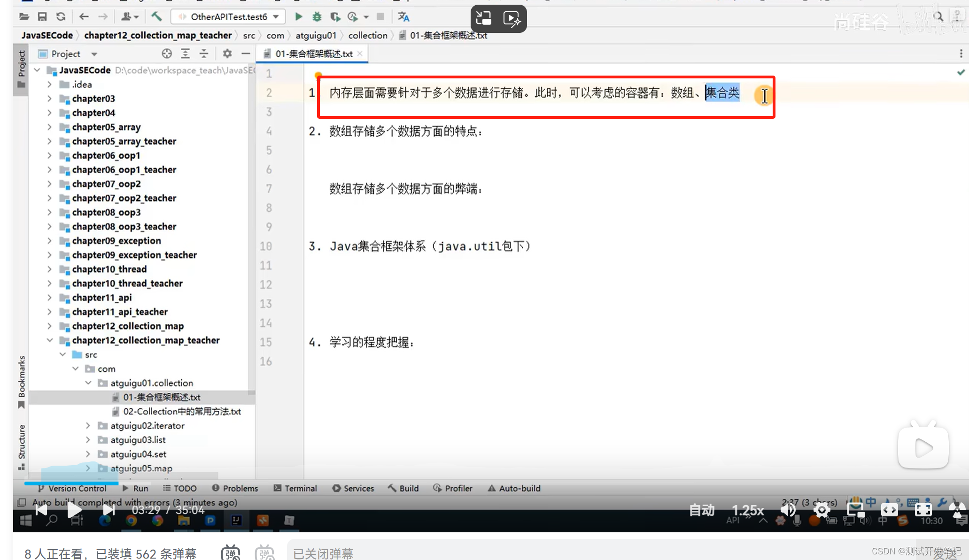Screen dimensions: 969x560
Task: Click Run with Coverage shield icon
Action: pyautogui.click(x=335, y=17)
